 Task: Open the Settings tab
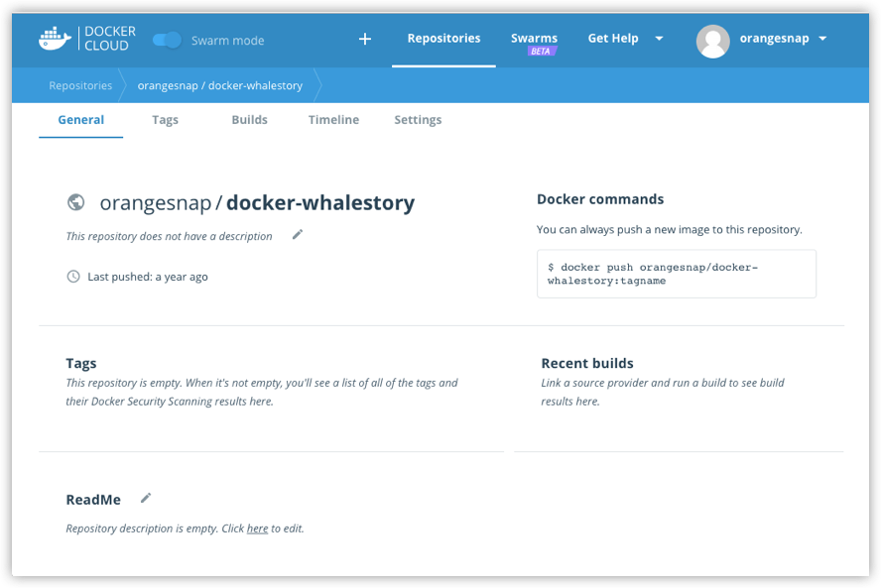(x=417, y=119)
